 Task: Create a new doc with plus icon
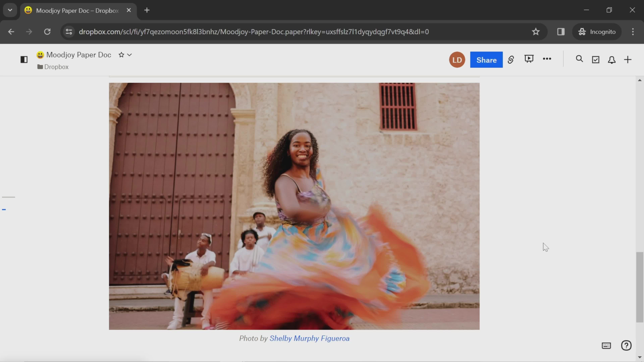(x=628, y=60)
